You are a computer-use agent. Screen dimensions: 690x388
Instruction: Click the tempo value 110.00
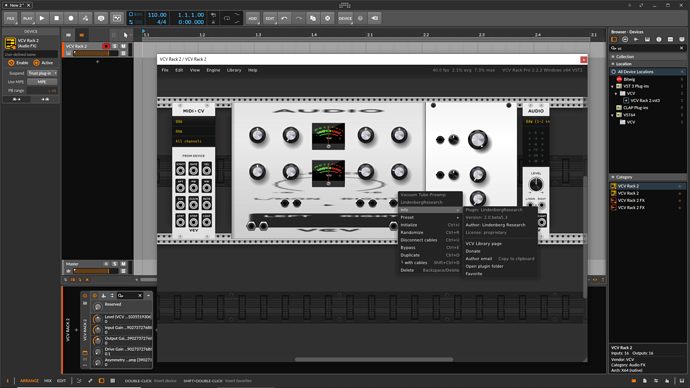157,15
